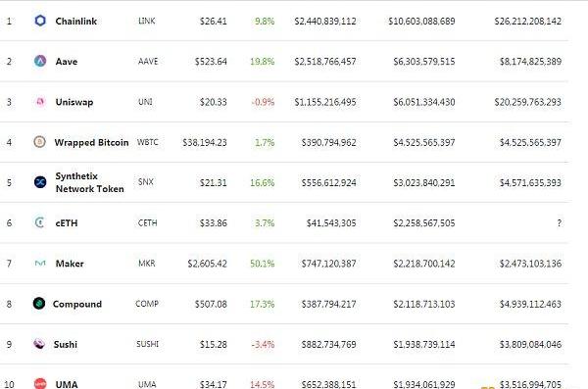Click the Chainlink hexagon logo icon
The height and width of the screenshot is (389, 588).
coord(40,21)
